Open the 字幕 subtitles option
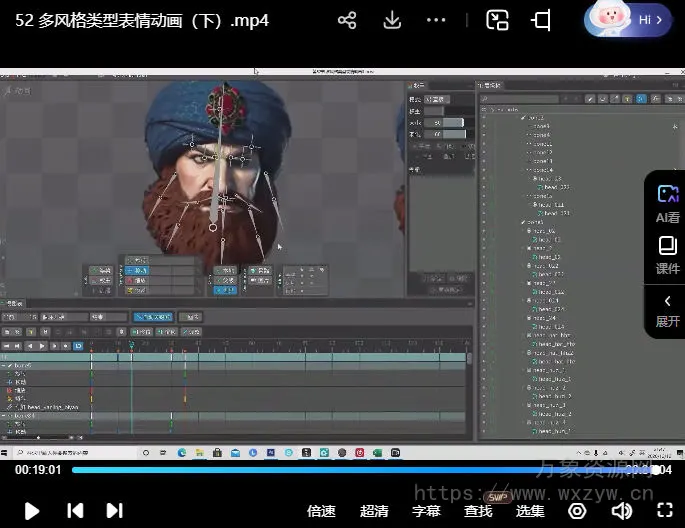This screenshot has height=528, width=685. 426,511
